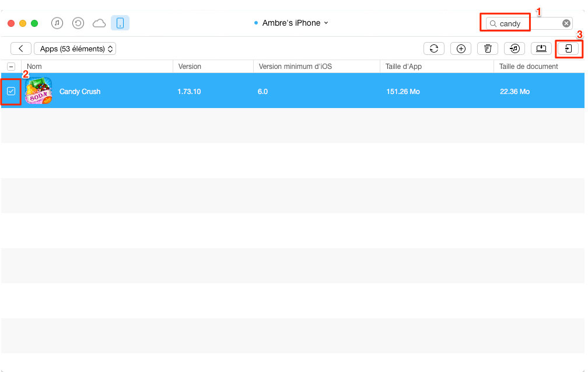Click the send to device button
The image size is (588, 372).
[569, 48]
